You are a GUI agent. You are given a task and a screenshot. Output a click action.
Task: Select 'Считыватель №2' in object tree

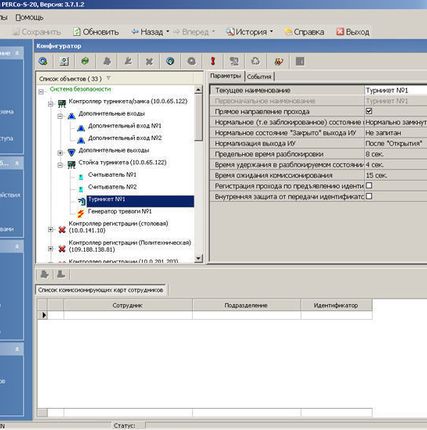tap(112, 187)
